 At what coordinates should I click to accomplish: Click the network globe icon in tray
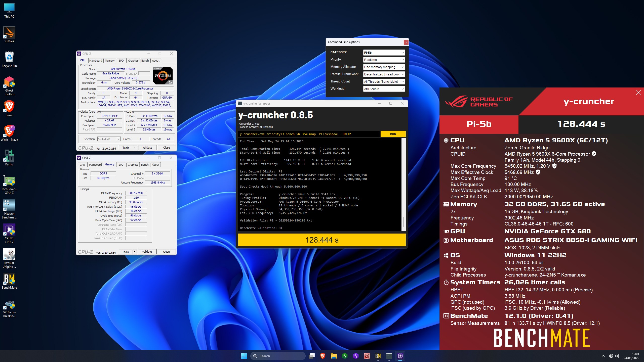[x=611, y=356]
